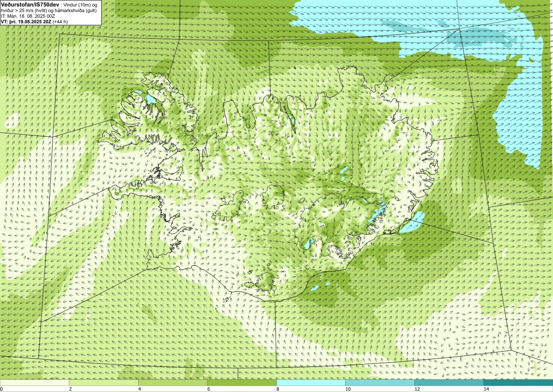553x392 pixels.
Task: Click the legend label '0'
Action: pyautogui.click(x=2, y=389)
